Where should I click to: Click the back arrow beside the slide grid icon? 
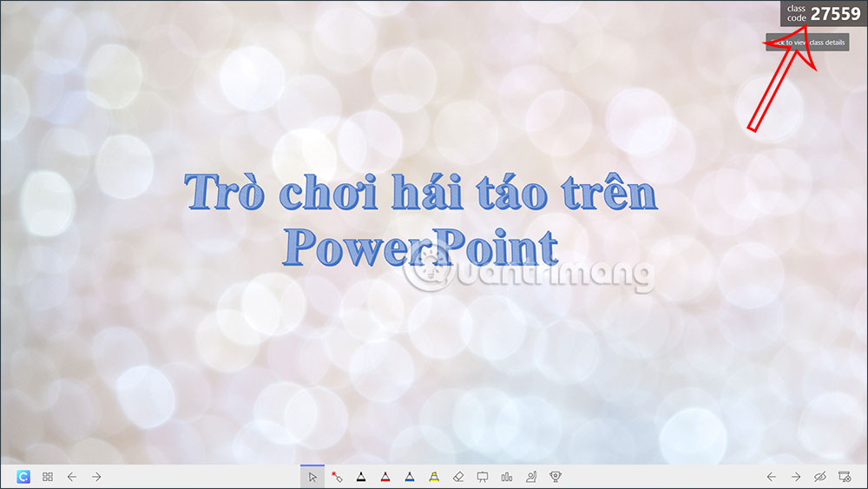click(72, 477)
